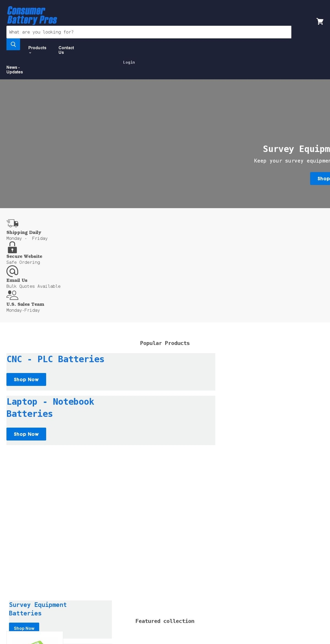Click the Login link
This screenshot has width=330, height=644.
(129, 62)
